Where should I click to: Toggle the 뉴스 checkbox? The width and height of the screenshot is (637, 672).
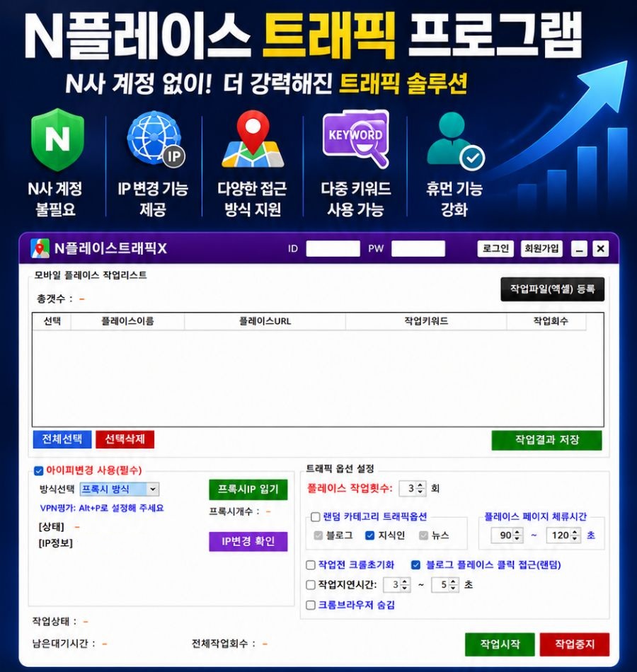[423, 535]
